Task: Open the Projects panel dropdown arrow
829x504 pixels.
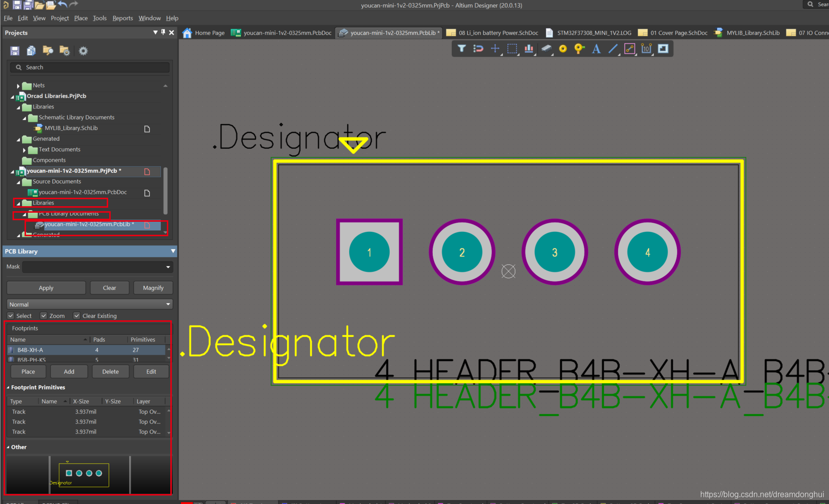Action: [x=155, y=33]
